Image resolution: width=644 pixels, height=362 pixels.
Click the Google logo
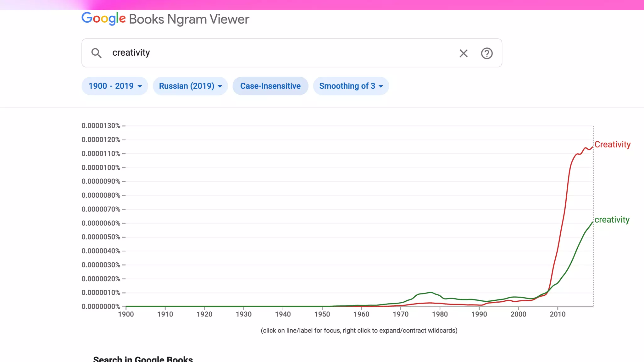click(103, 19)
